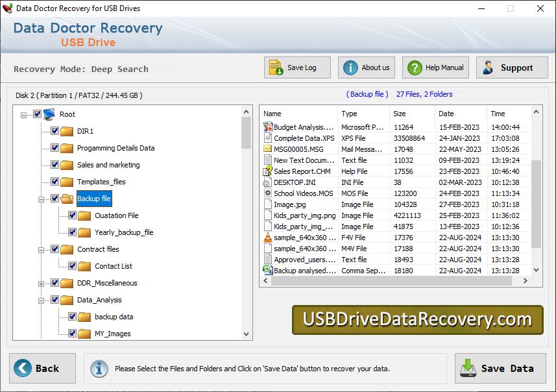Screen dimensions: 556x392
Task: Click the Save Log icon
Action: (274, 67)
